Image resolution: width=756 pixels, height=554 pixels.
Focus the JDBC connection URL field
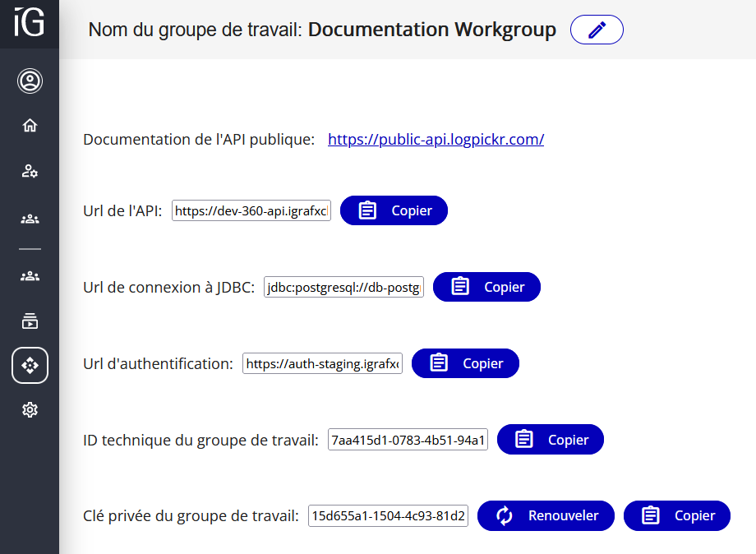pos(343,288)
